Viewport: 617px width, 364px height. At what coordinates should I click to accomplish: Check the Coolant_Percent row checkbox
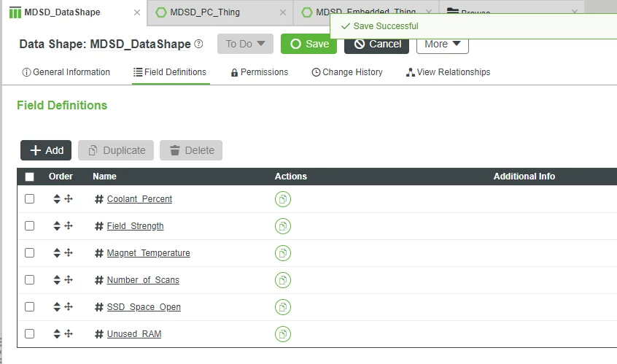29,198
